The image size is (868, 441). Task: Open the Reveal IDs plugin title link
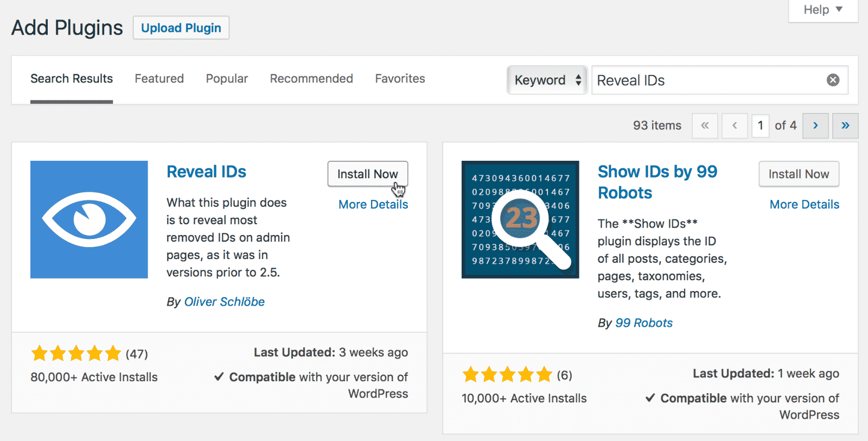coord(206,172)
